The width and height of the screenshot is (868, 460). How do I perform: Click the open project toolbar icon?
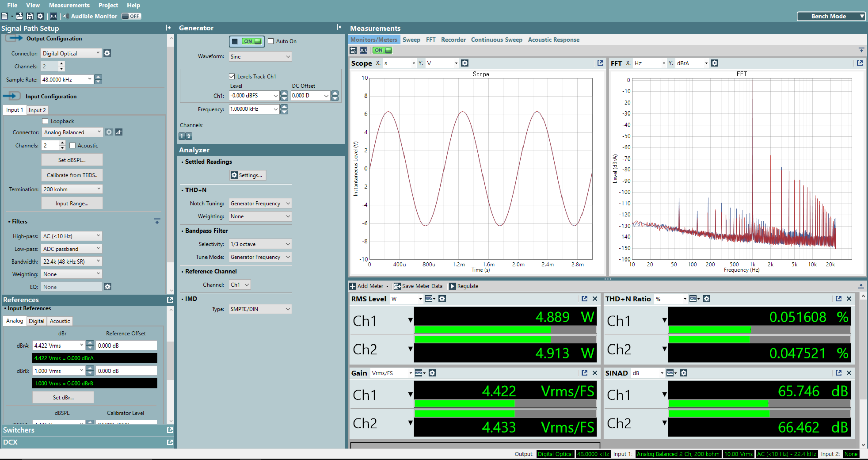(x=19, y=16)
